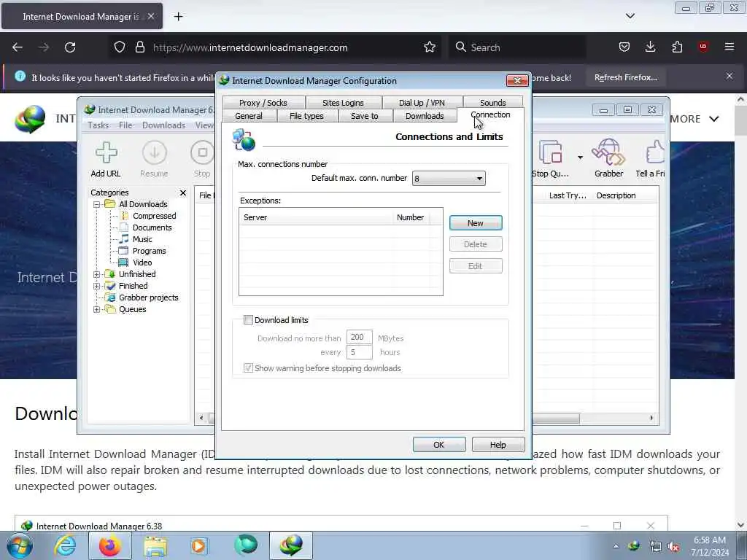The width and height of the screenshot is (747, 560).
Task: Switch to the Dial Up / VPN tab
Action: click(422, 103)
